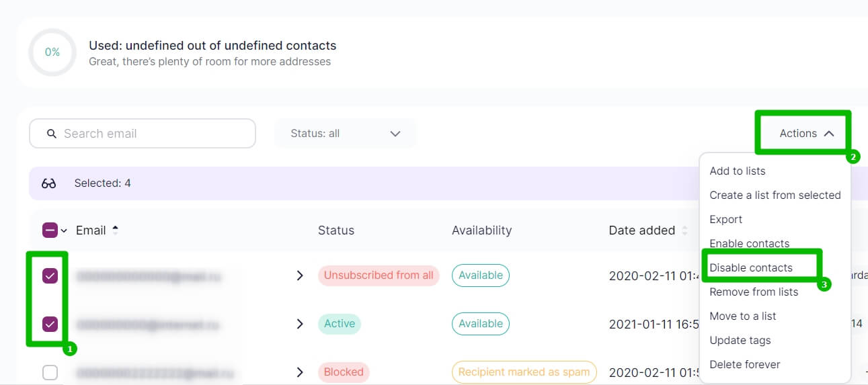The height and width of the screenshot is (385, 868).
Task: Choose Export in the Actions menu
Action: (x=725, y=219)
